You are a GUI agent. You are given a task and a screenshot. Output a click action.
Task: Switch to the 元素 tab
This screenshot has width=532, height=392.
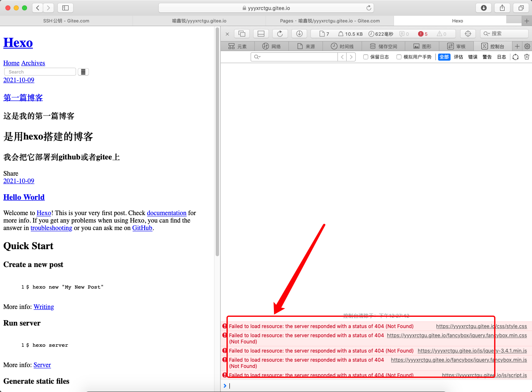[237, 47]
